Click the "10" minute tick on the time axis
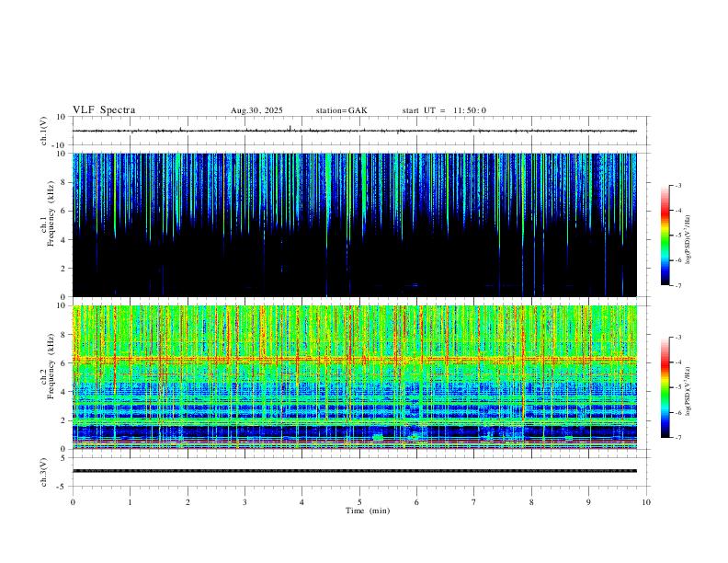This screenshot has height=563, width=728. coord(646,502)
